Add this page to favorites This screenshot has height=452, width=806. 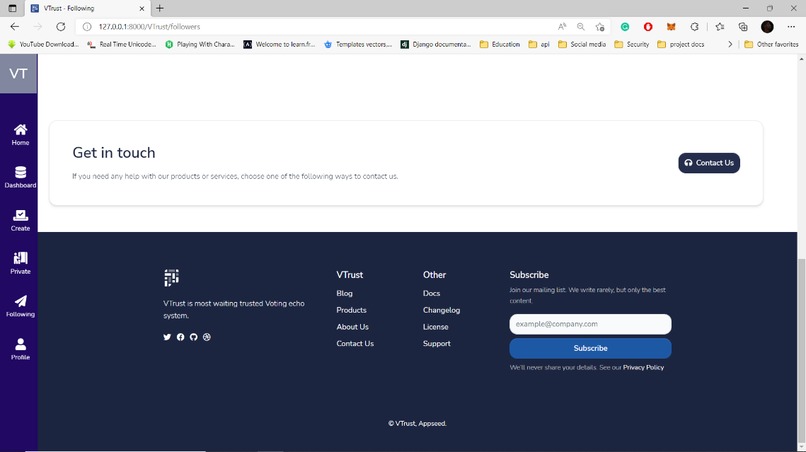coord(600,27)
